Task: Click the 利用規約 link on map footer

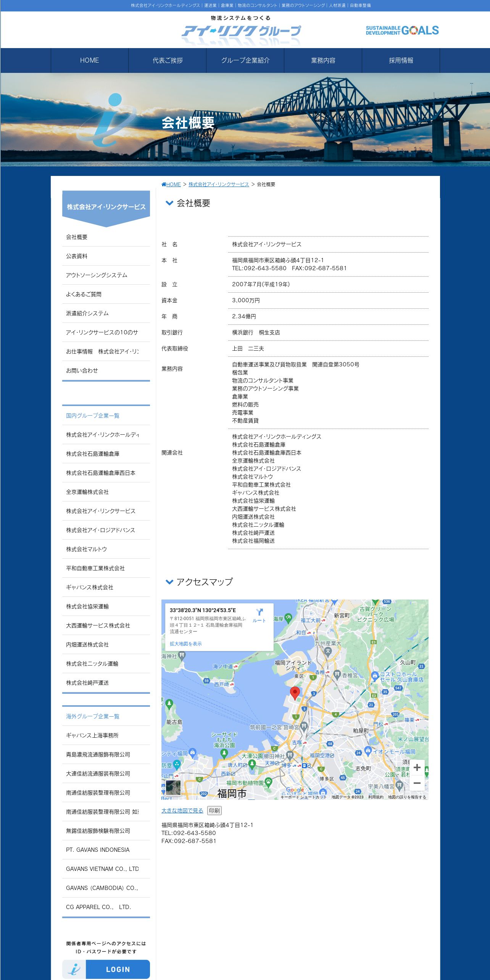Action: click(x=376, y=797)
